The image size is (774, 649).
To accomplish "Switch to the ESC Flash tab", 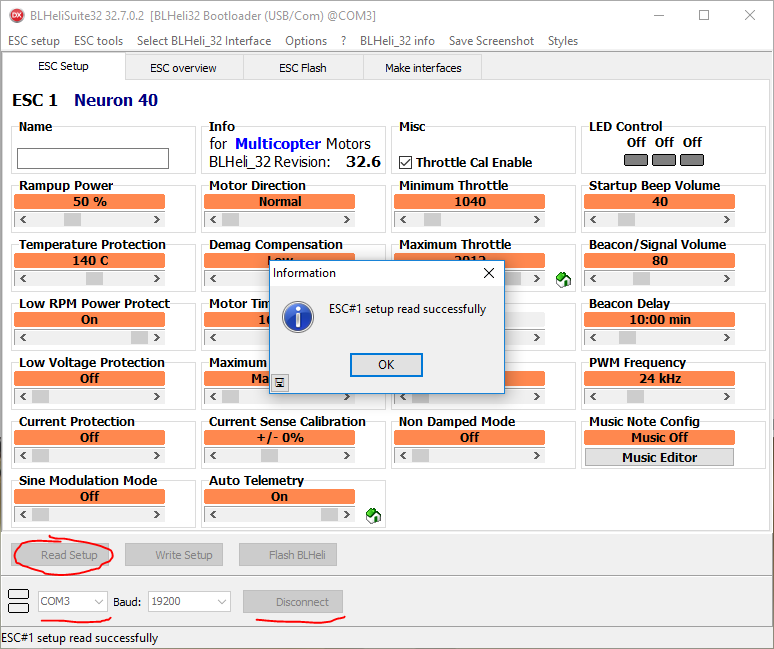I will (303, 68).
